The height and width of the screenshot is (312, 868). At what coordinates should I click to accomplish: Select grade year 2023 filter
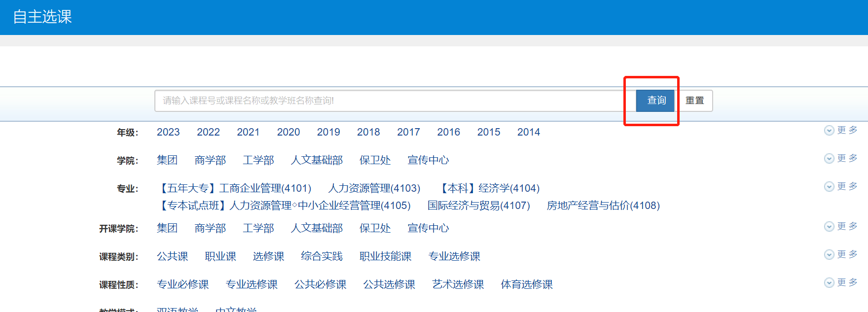168,132
